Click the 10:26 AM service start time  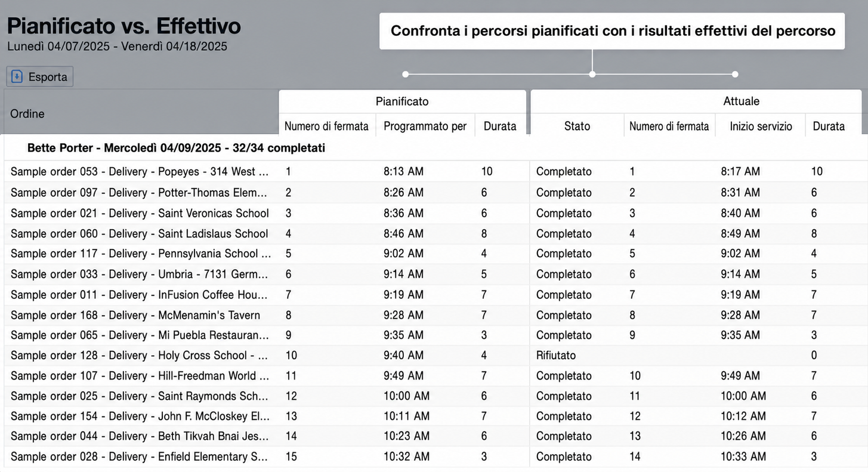[x=743, y=437]
